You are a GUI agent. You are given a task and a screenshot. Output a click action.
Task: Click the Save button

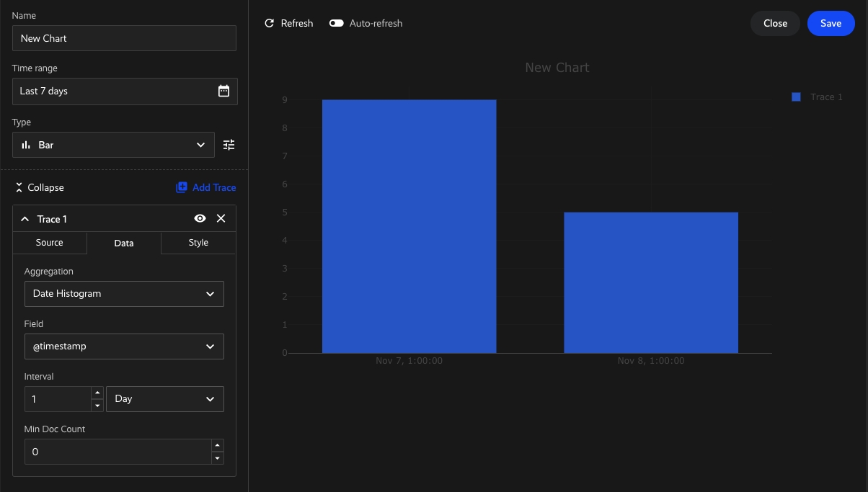pos(831,23)
